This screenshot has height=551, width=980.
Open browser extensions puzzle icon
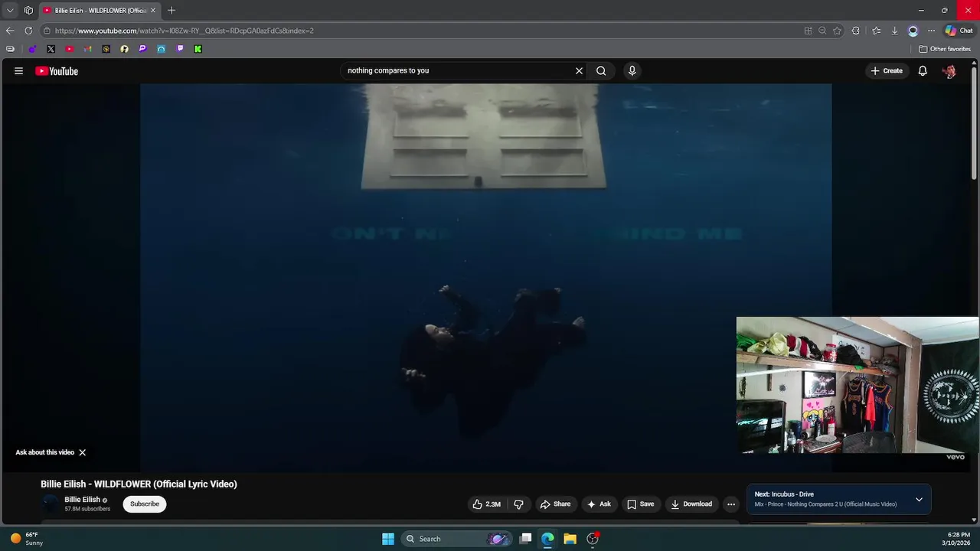pos(855,31)
